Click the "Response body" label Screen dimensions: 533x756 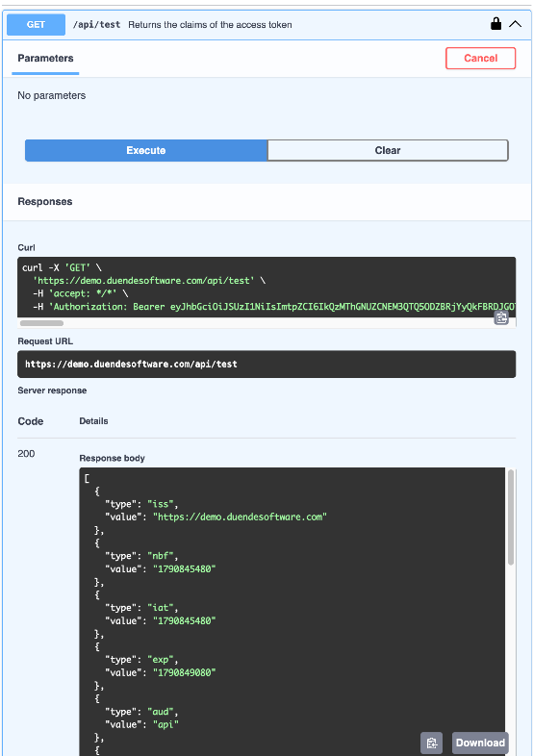[112, 458]
